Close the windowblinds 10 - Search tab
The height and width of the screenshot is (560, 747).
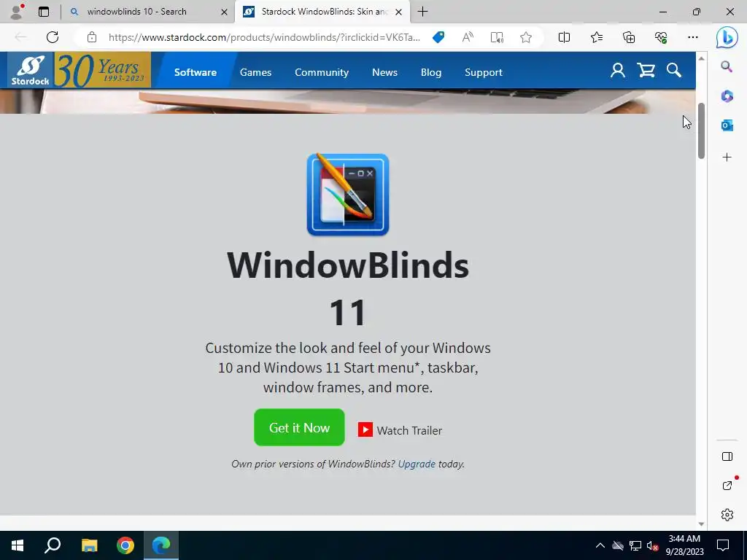click(225, 12)
